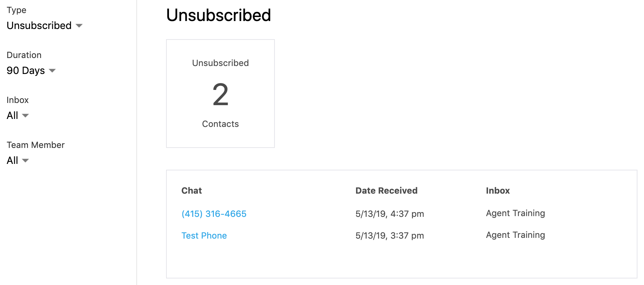644x285 pixels.
Task: Expand the 90 Days duration selector
Action: [26, 71]
